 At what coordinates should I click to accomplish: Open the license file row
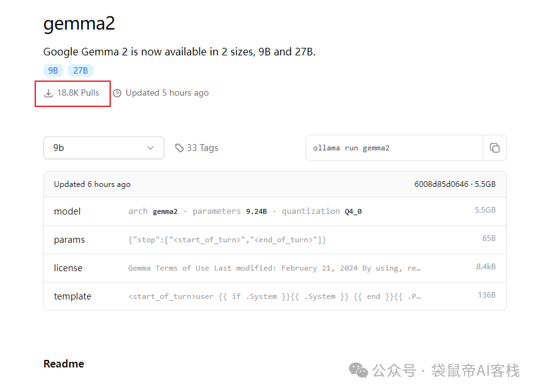(274, 268)
